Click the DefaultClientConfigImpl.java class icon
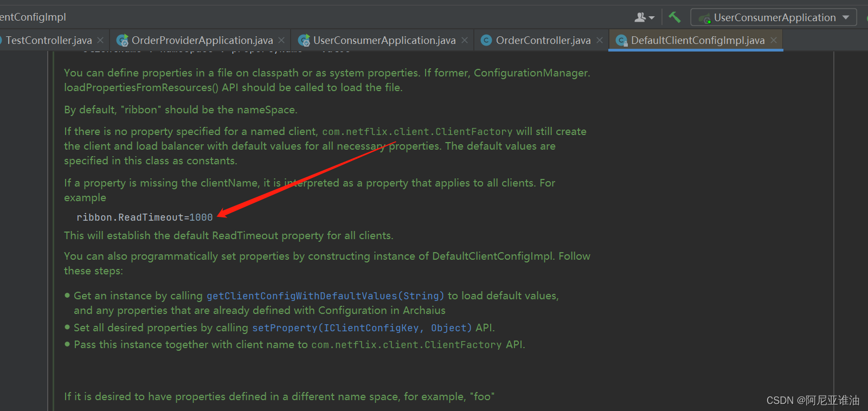Viewport: 868px width, 411px height. point(621,40)
